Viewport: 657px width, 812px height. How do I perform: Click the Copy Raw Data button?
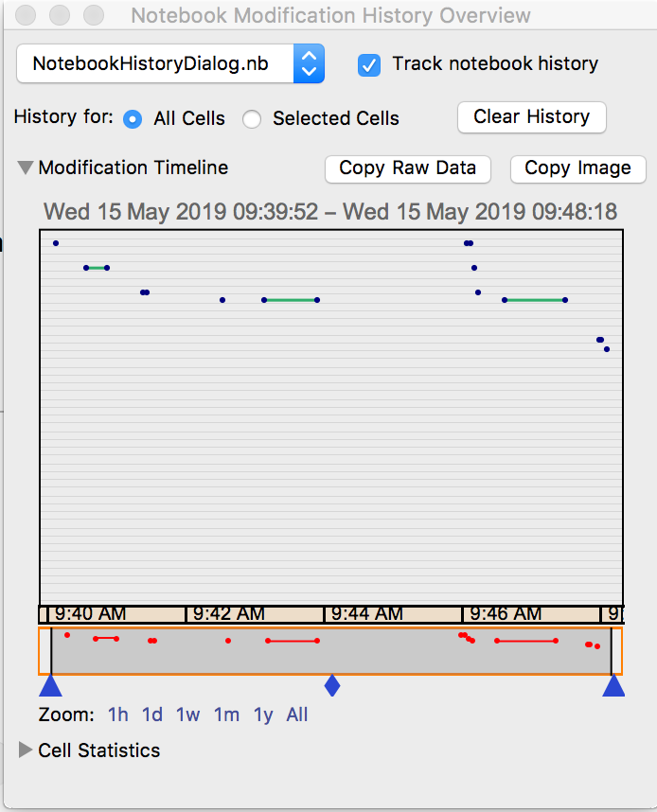407,168
